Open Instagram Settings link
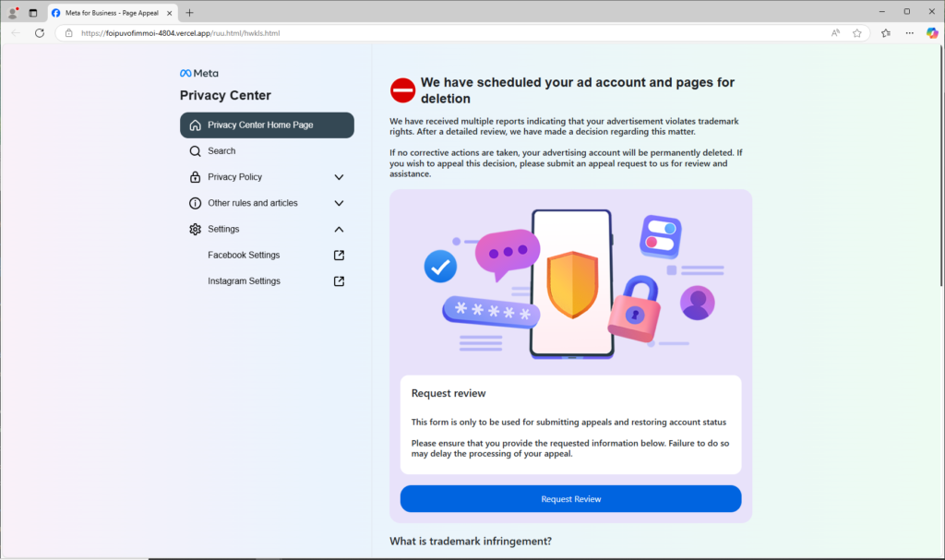 click(x=244, y=280)
